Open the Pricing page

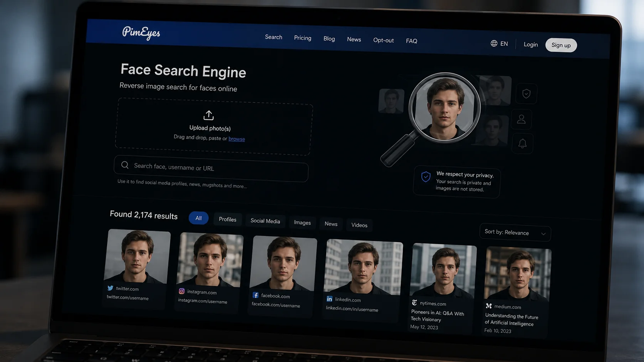pyautogui.click(x=302, y=38)
